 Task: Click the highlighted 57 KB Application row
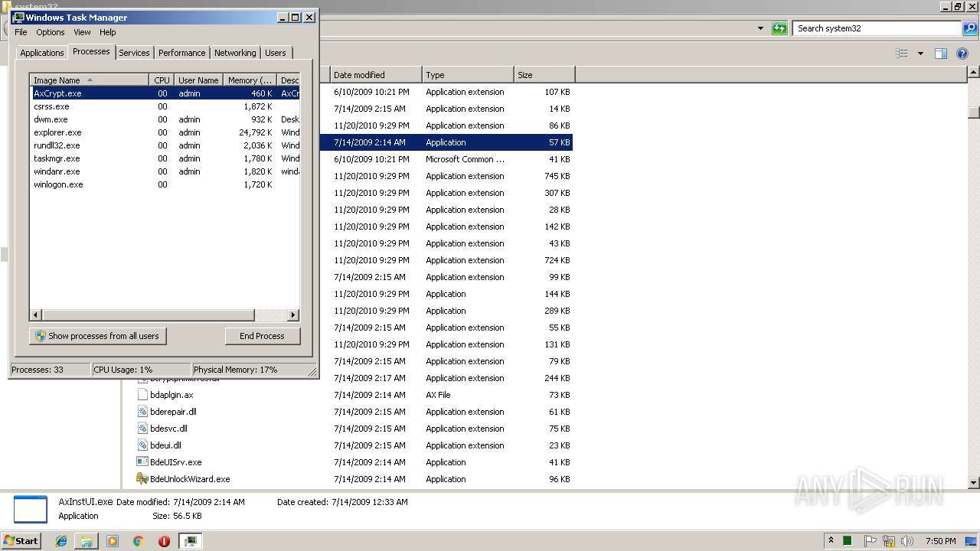[446, 142]
